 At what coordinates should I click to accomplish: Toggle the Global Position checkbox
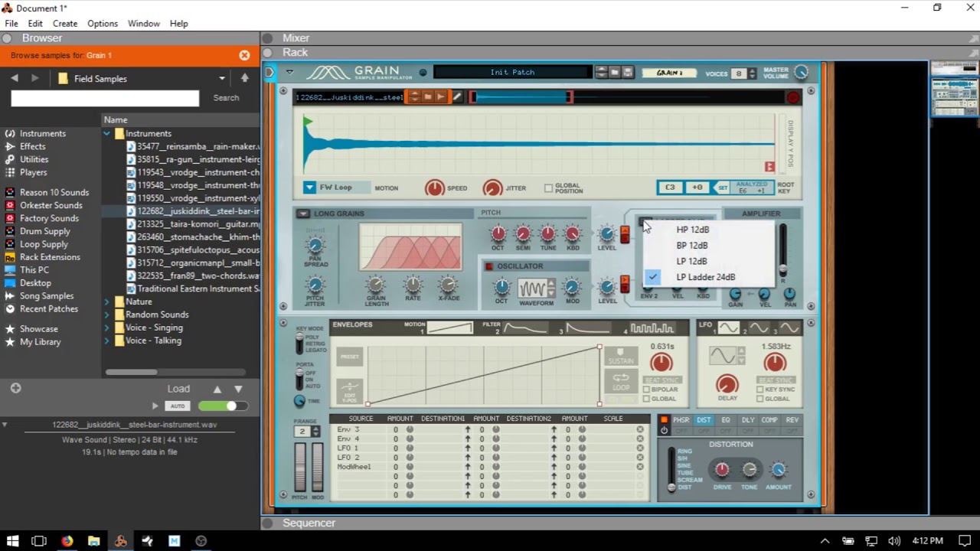click(548, 187)
